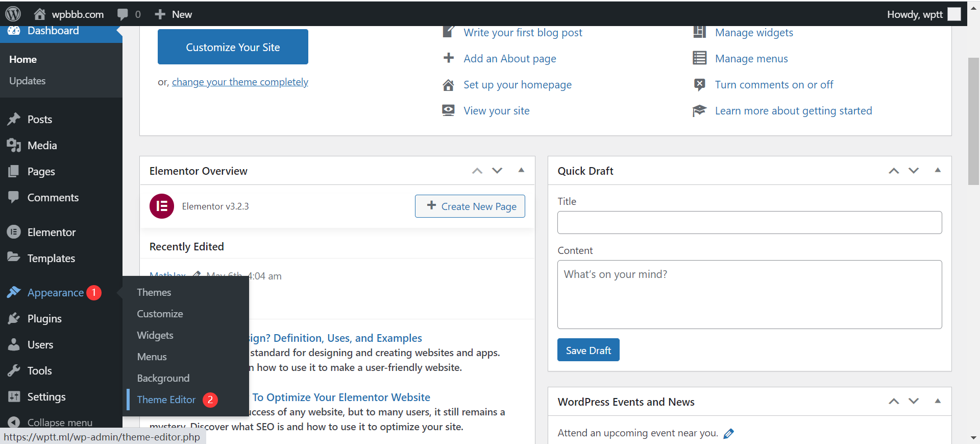Click the Elementor round logo in overview
Viewport: 980px width, 444px height.
[x=162, y=206]
